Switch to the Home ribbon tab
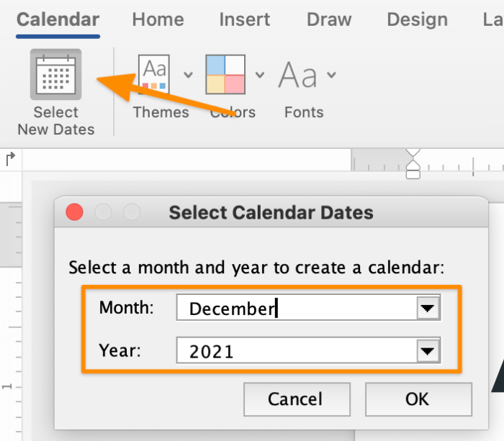 (x=158, y=19)
